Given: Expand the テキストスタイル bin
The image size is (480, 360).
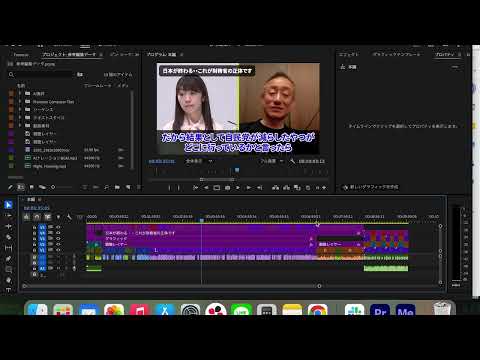Looking at the screenshot, I should 20,117.
